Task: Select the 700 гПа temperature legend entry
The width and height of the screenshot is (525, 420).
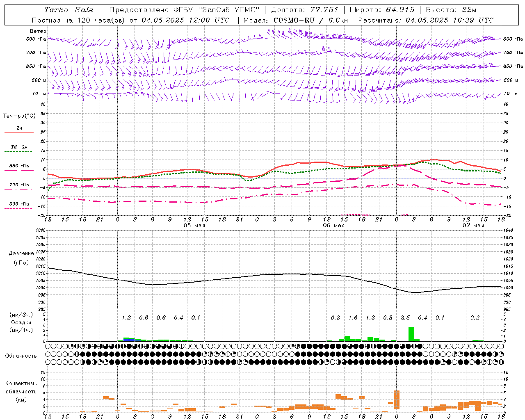Action: 19,185
